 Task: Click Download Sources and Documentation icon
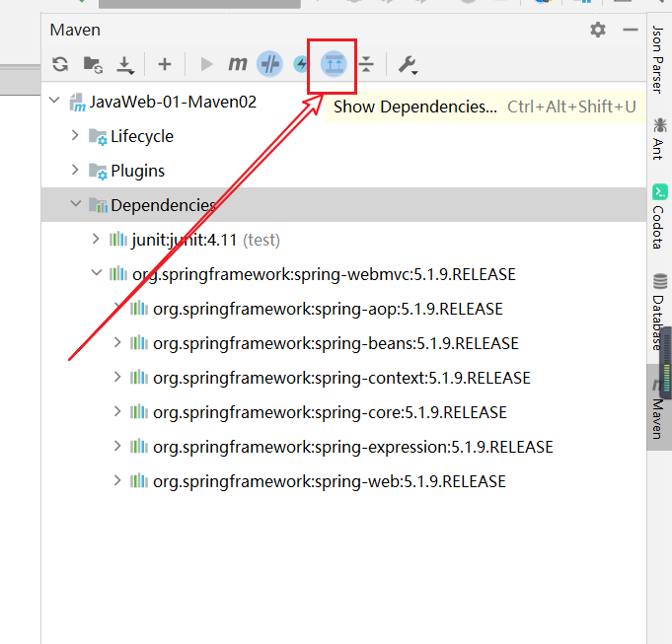tap(125, 65)
